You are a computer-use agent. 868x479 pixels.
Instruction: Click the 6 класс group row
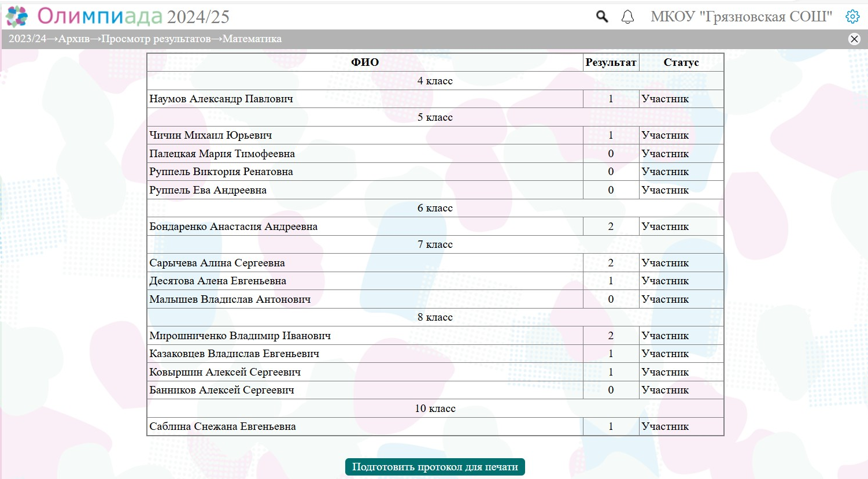[x=435, y=208]
